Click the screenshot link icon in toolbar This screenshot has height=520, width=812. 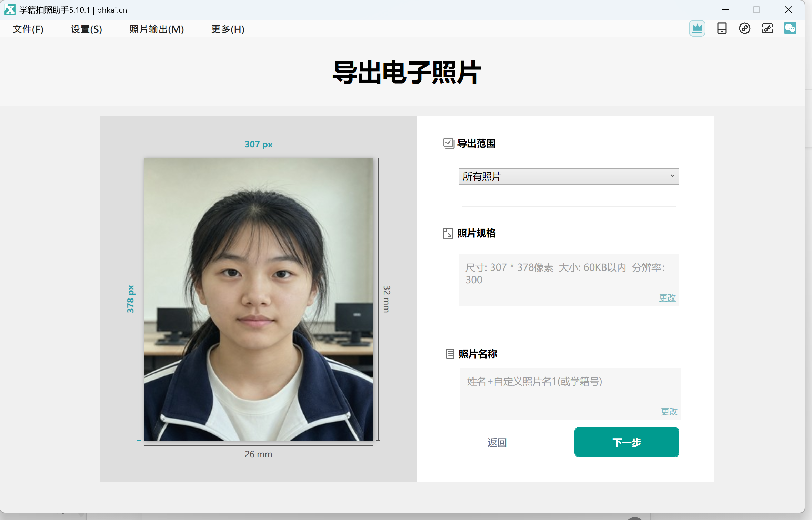coord(767,28)
